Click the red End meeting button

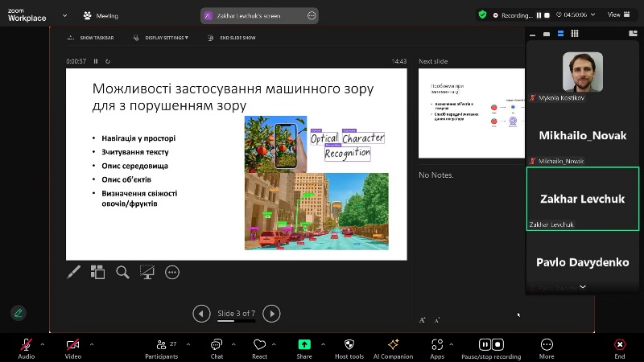pos(620,348)
